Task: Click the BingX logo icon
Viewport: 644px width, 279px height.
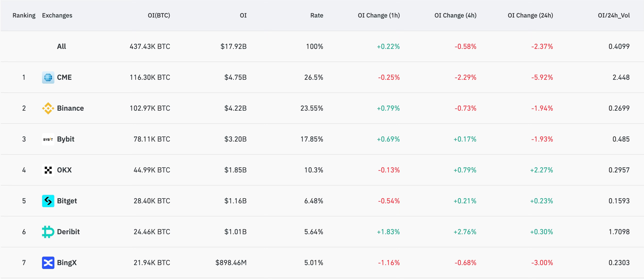Action: pyautogui.click(x=48, y=263)
